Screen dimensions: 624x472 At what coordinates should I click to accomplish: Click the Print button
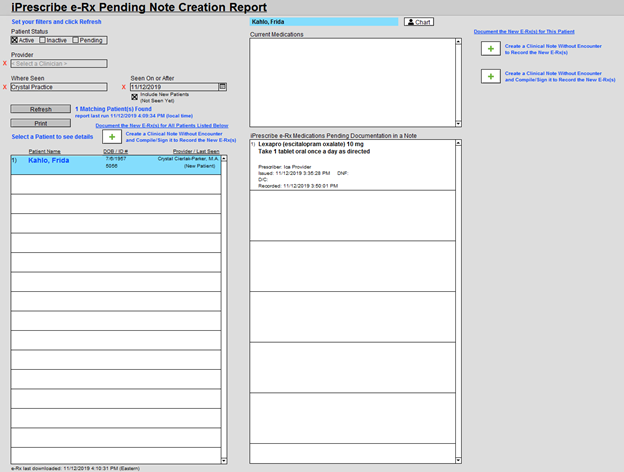coord(41,123)
